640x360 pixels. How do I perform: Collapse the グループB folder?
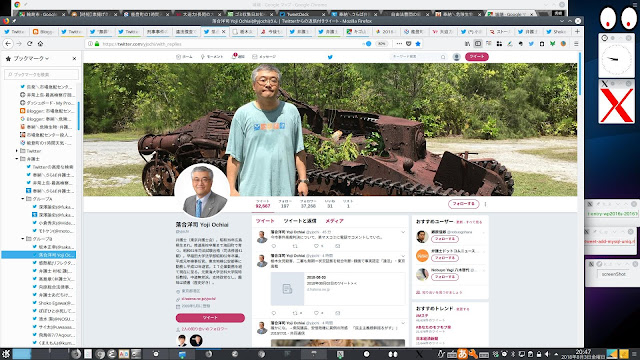click(23, 239)
